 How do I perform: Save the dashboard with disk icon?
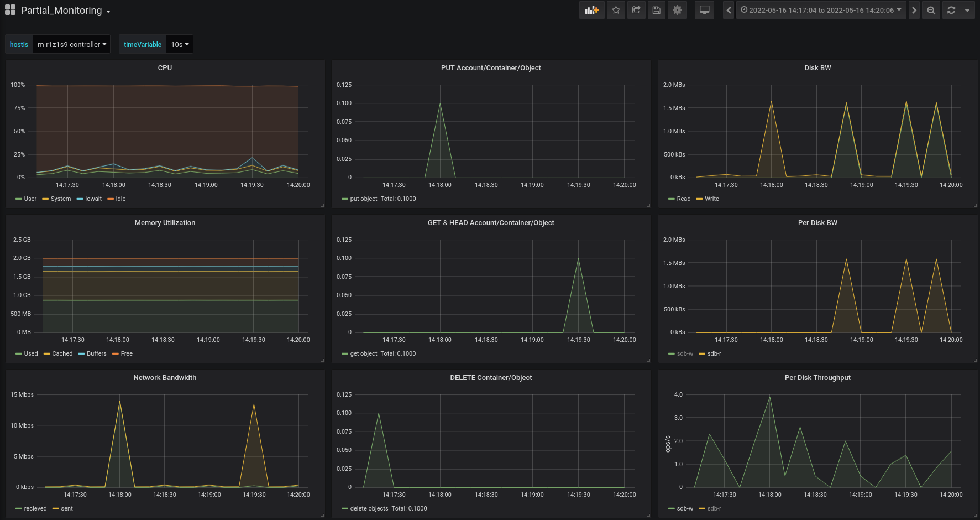[657, 10]
